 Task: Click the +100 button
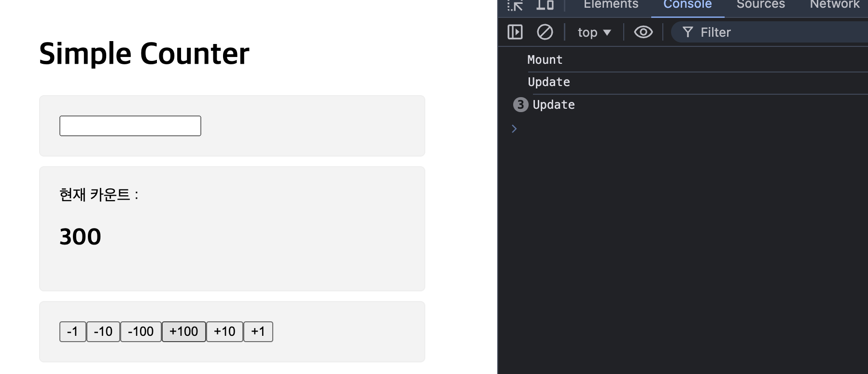click(x=184, y=331)
